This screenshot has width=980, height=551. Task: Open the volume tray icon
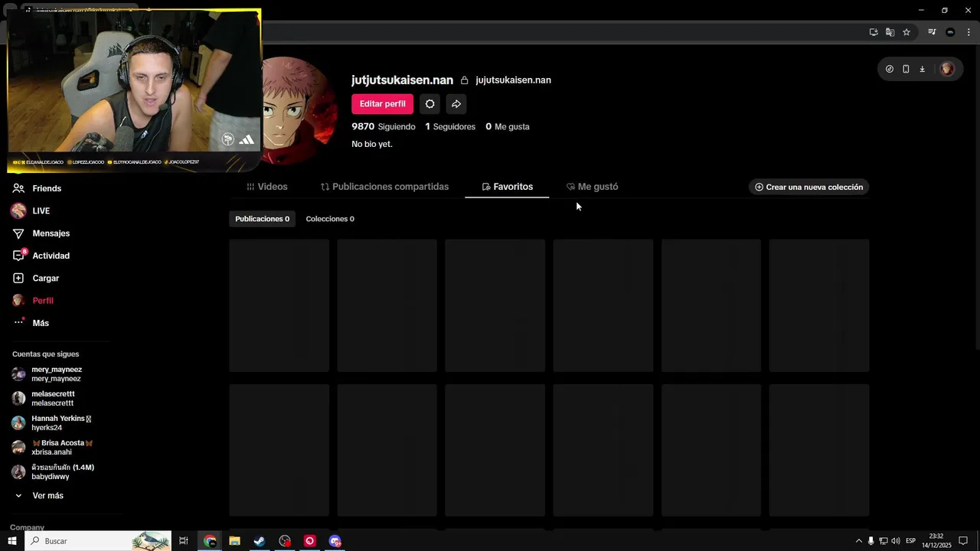point(895,541)
